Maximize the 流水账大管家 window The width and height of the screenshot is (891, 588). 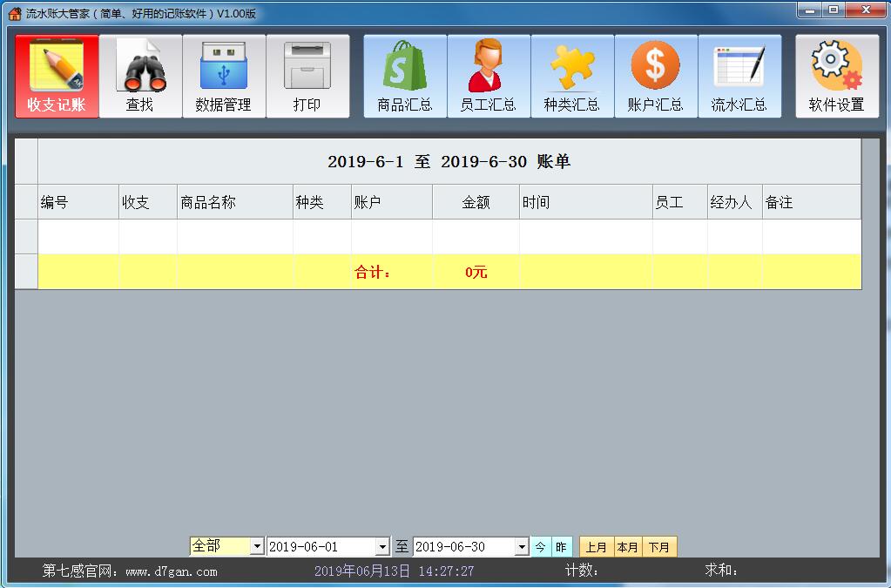[834, 10]
